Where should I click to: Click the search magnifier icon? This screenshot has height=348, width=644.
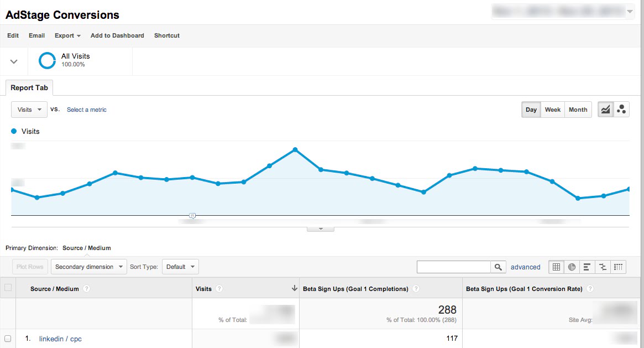pyautogui.click(x=498, y=267)
